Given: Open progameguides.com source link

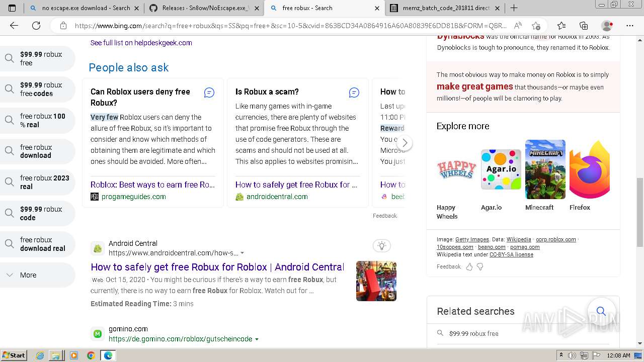Looking at the screenshot, I should [133, 197].
